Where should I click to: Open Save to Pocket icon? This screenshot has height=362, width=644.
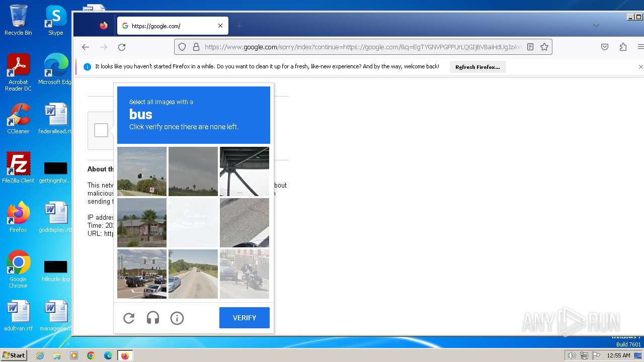pyautogui.click(x=605, y=47)
